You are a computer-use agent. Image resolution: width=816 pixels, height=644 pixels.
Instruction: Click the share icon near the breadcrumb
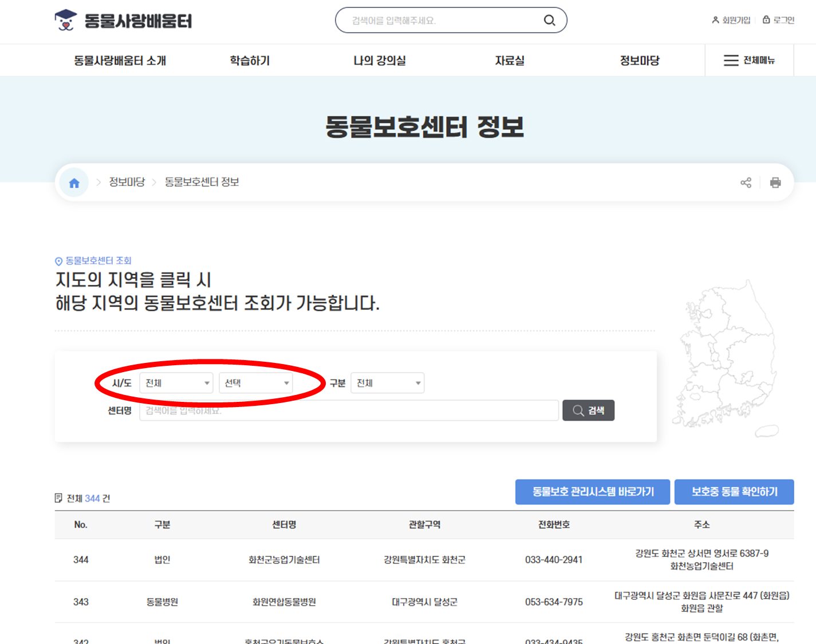pos(746,182)
